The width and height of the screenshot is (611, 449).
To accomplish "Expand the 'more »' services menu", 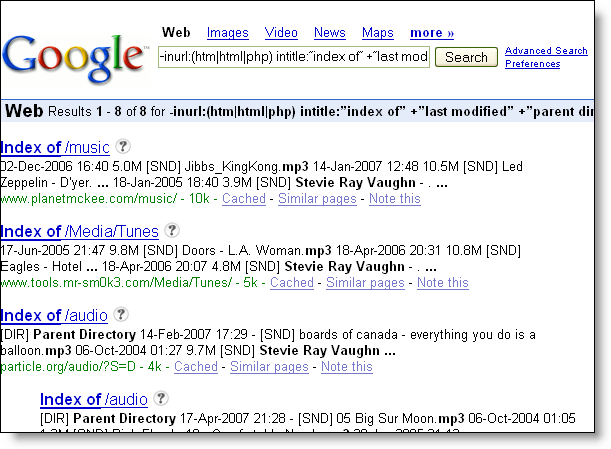I will coord(431,33).
